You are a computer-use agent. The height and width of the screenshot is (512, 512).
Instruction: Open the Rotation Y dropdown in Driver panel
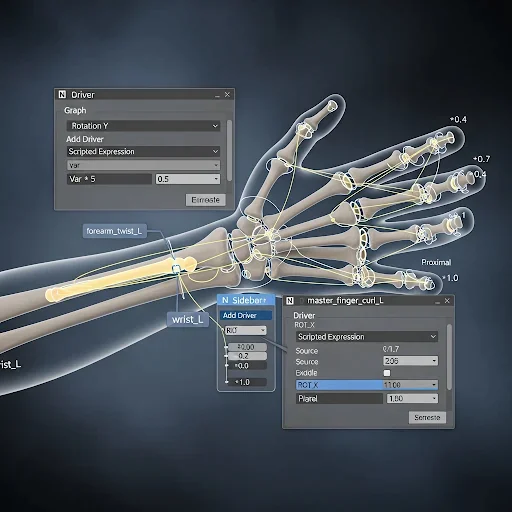pos(143,126)
